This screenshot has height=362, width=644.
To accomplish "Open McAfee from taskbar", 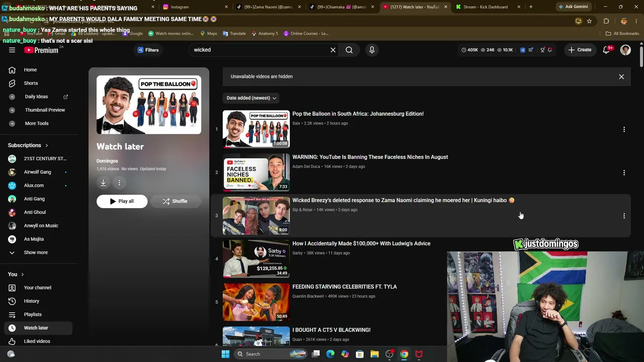I will [x=419, y=354].
